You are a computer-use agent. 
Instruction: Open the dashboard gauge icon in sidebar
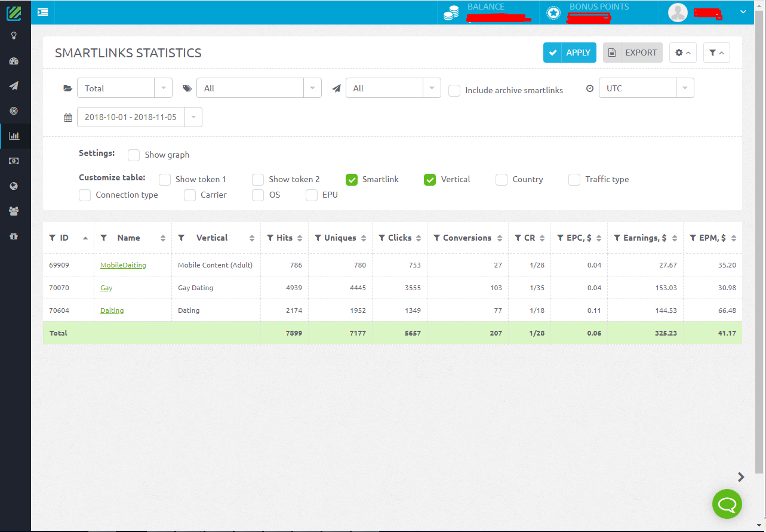coord(14,61)
